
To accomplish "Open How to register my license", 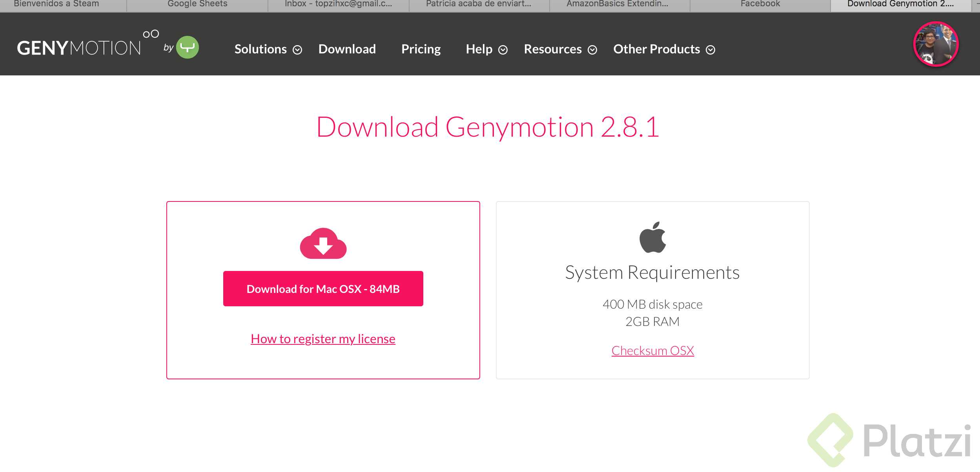I will click(x=323, y=338).
